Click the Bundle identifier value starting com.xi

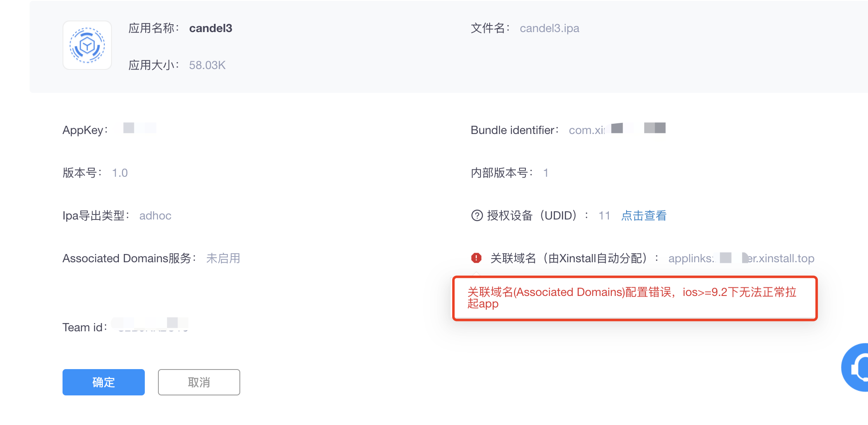pyautogui.click(x=617, y=130)
